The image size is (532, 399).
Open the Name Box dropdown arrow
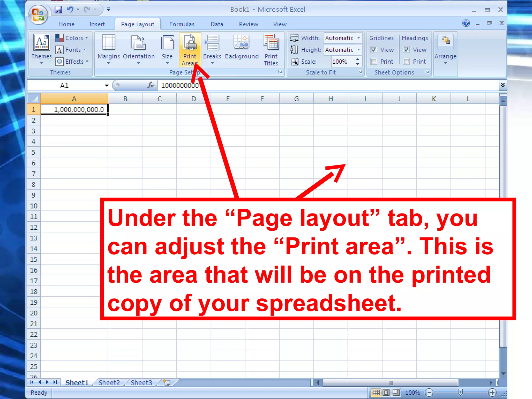107,85
